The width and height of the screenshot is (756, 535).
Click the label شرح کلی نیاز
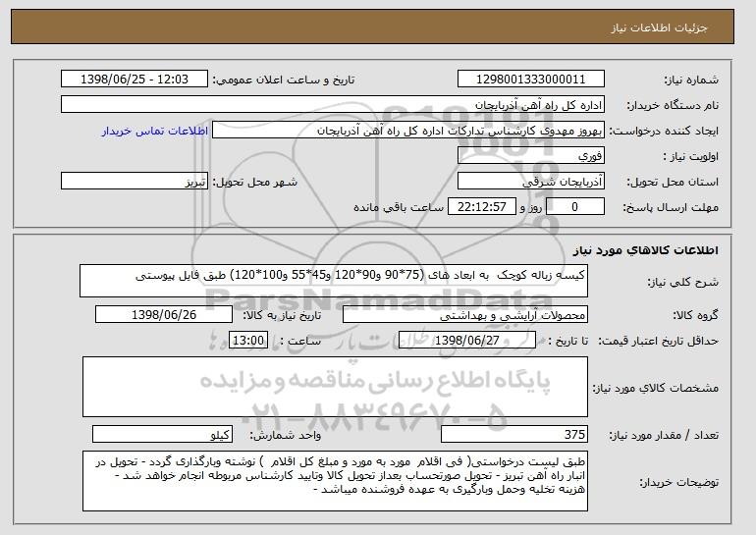click(x=682, y=282)
